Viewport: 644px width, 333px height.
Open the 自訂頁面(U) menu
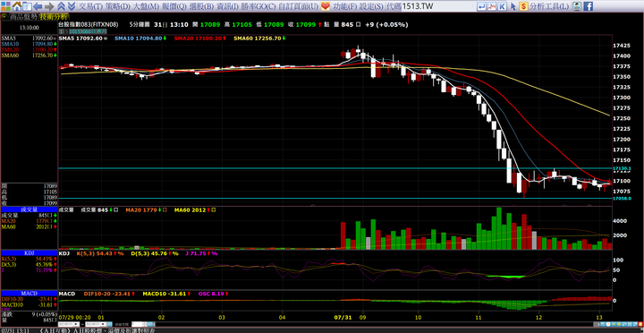(299, 6)
